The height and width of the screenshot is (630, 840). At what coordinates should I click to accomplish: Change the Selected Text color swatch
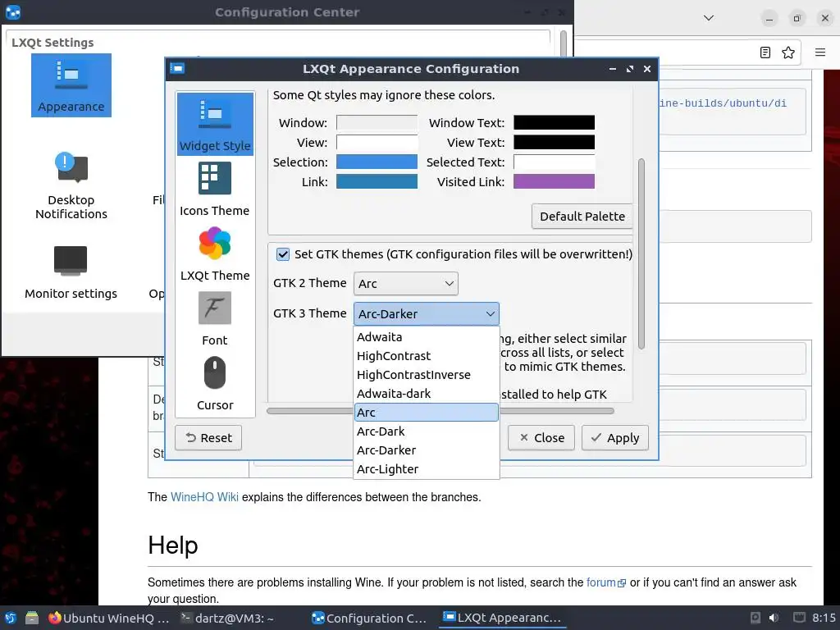(554, 162)
